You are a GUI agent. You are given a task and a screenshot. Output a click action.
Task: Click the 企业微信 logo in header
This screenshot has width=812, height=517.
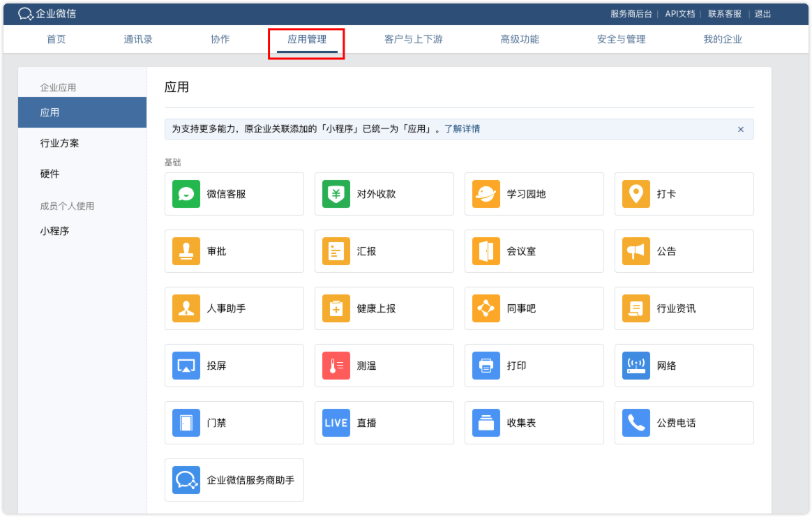(47, 14)
